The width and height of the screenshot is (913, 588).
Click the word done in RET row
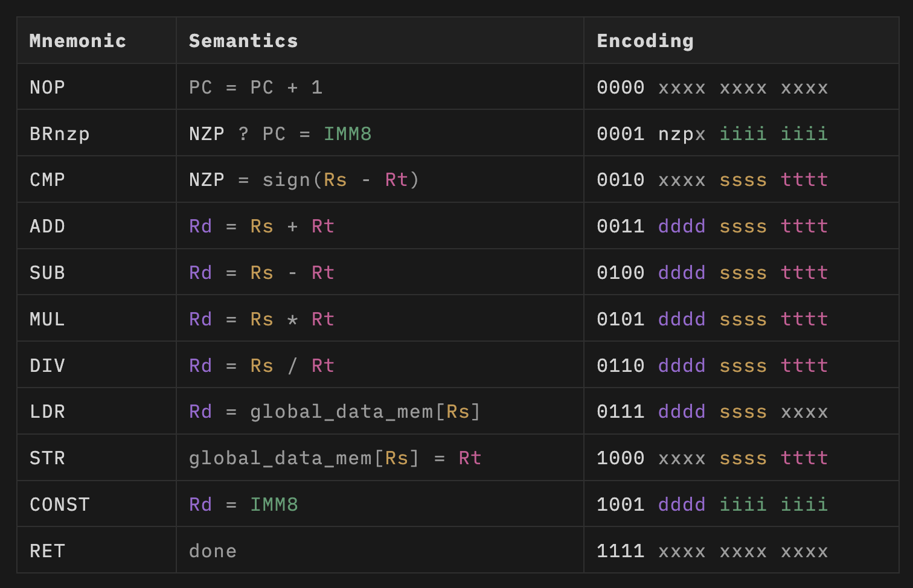(x=213, y=551)
